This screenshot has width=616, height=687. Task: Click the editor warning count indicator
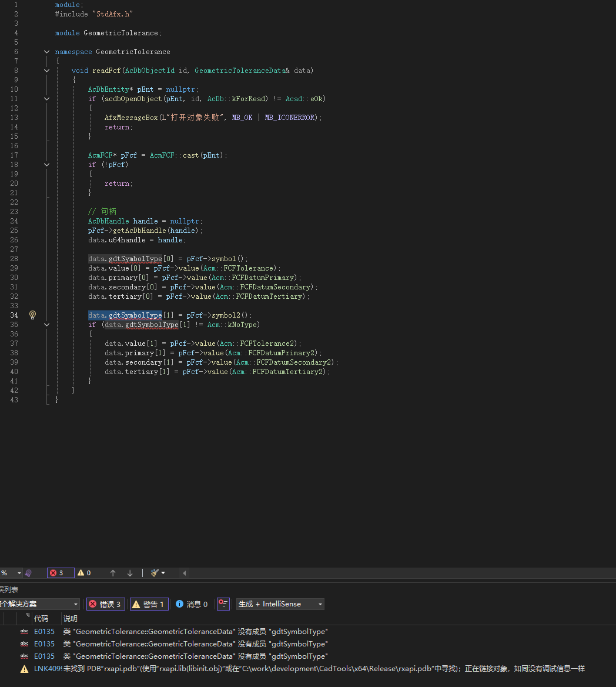(84, 573)
